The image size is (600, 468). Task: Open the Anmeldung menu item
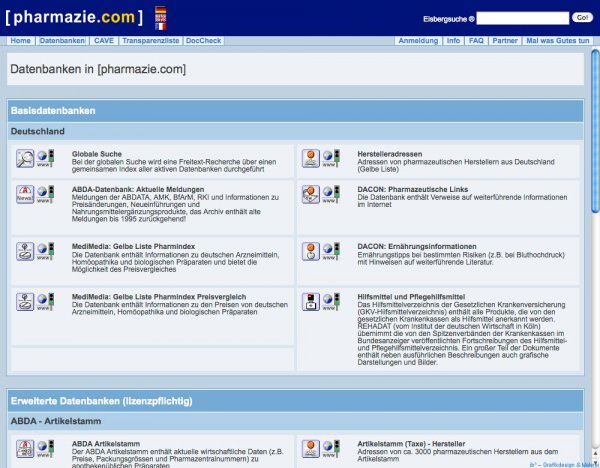tap(418, 41)
